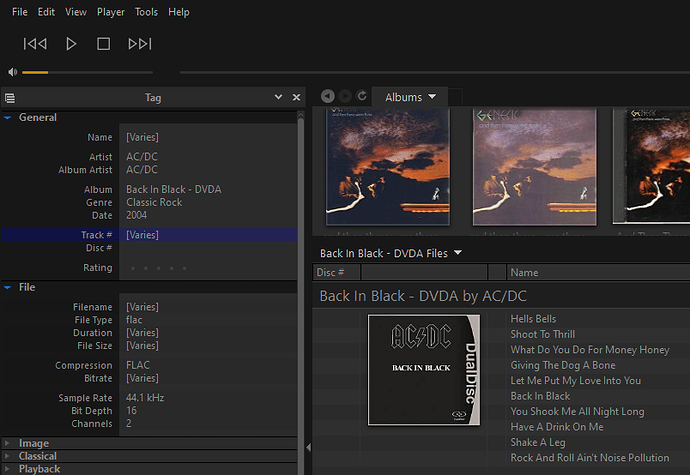This screenshot has width=690, height=475.
Task: Click the File Type value flac
Action: (x=134, y=320)
